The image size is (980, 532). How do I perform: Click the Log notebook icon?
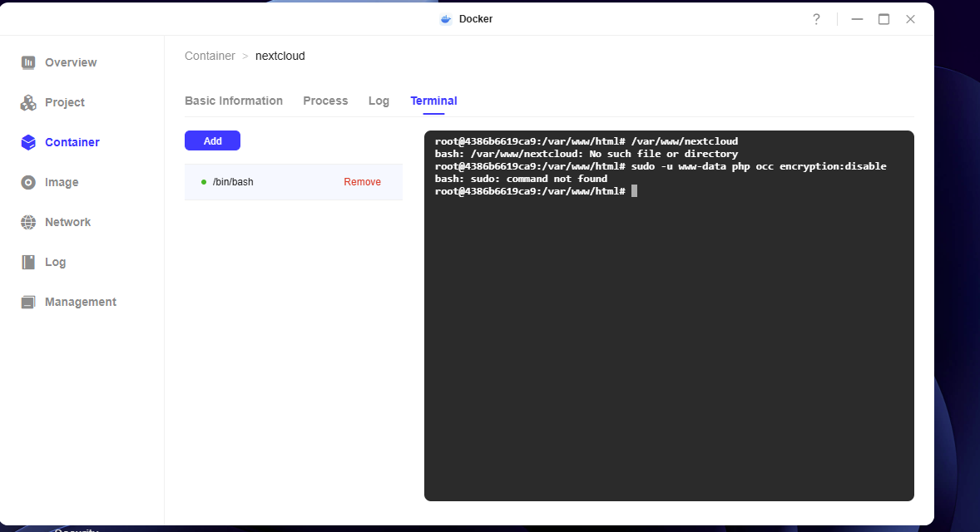coord(28,262)
